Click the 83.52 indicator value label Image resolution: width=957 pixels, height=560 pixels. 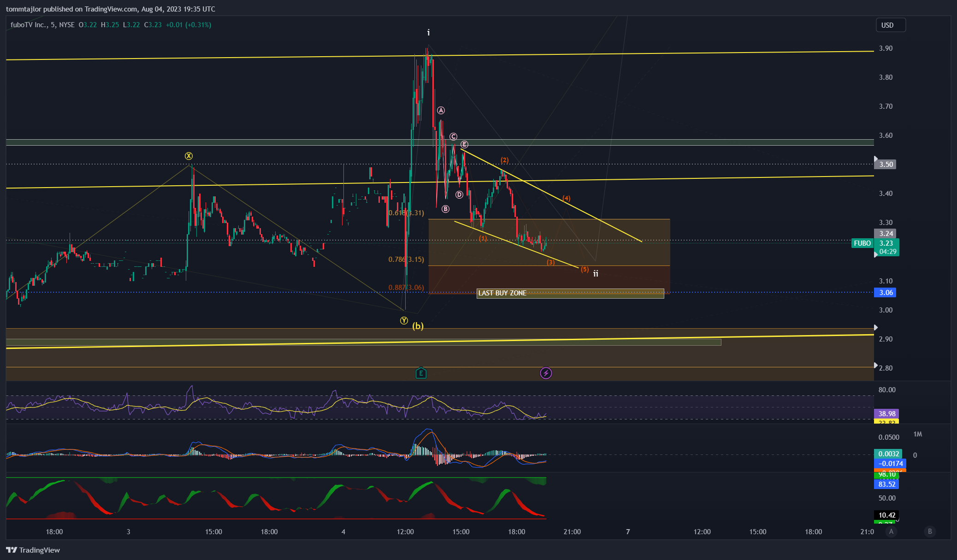tap(886, 484)
